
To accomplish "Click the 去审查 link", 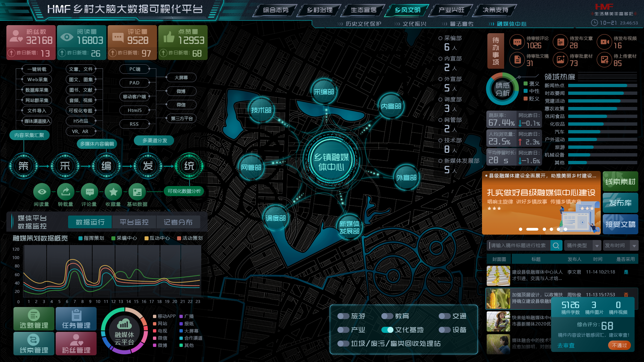I will point(566,346).
